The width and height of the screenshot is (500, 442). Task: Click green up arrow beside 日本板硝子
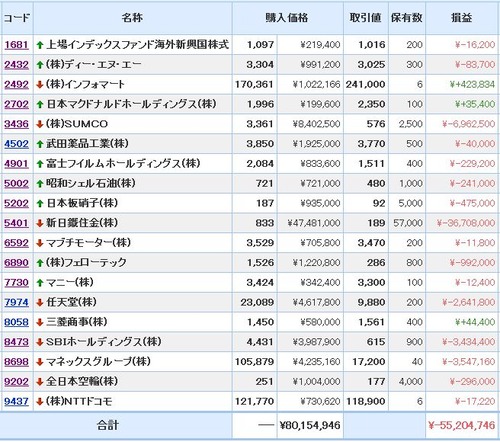click(x=40, y=204)
